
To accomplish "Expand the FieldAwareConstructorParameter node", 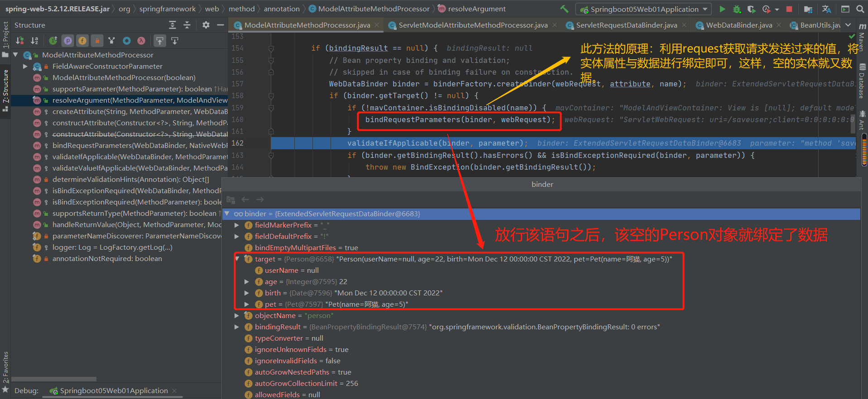I will pyautogui.click(x=25, y=66).
